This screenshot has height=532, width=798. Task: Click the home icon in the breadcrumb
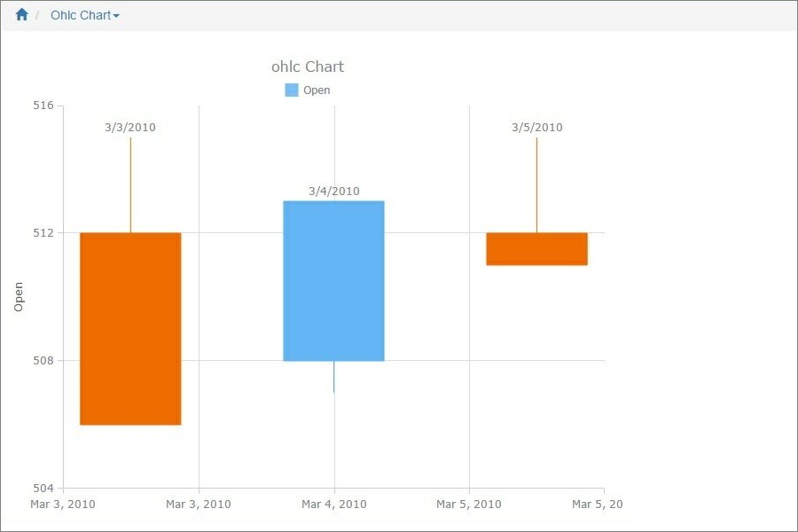[21, 14]
